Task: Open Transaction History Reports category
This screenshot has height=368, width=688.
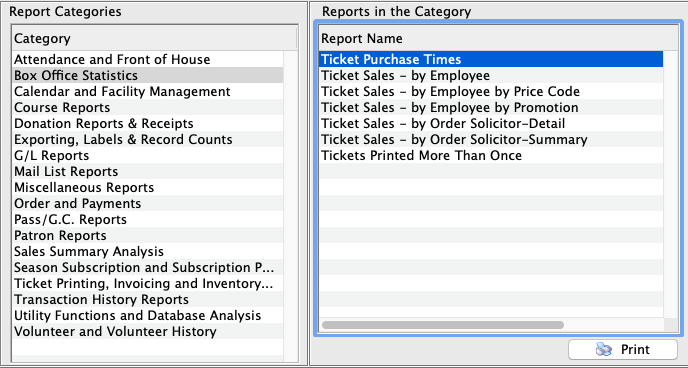Action: tap(148, 300)
